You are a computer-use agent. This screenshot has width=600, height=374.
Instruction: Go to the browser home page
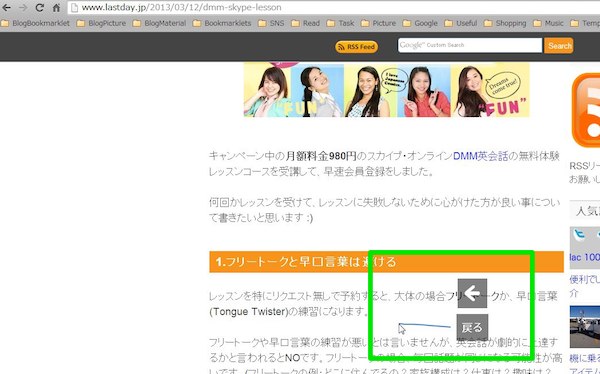56,7
